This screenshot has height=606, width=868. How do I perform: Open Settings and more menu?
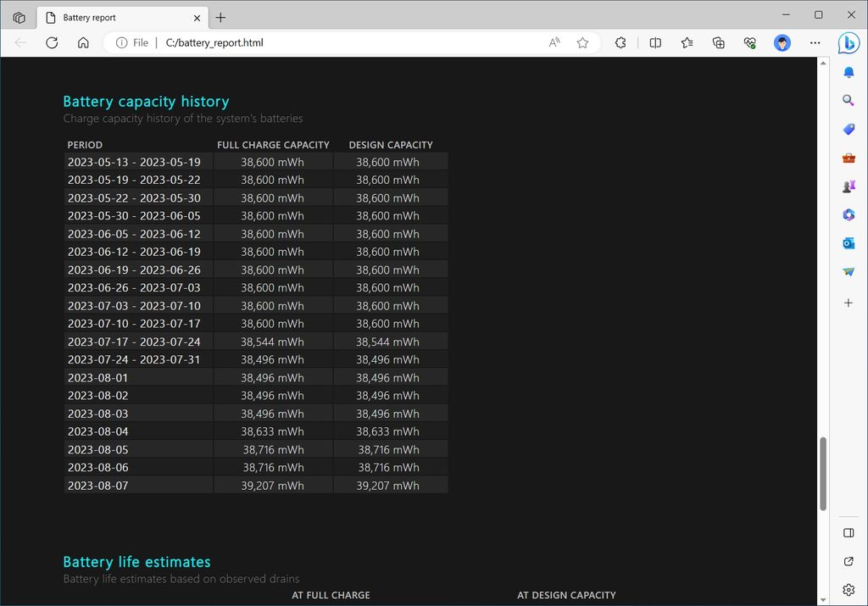point(815,42)
